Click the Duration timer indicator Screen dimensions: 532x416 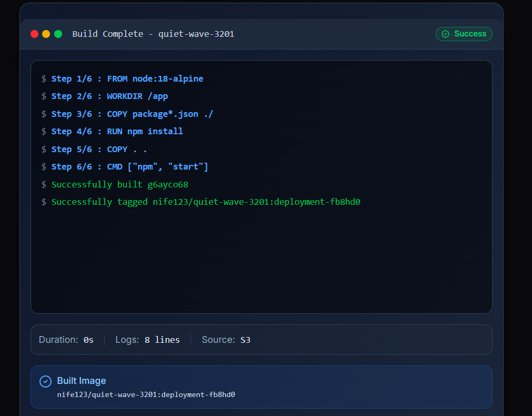click(x=66, y=340)
